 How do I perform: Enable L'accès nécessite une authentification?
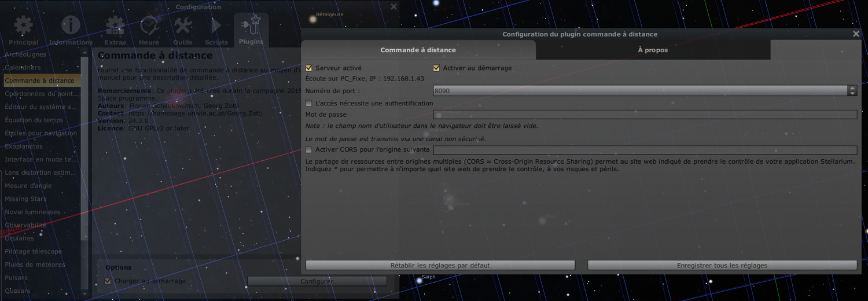point(309,104)
